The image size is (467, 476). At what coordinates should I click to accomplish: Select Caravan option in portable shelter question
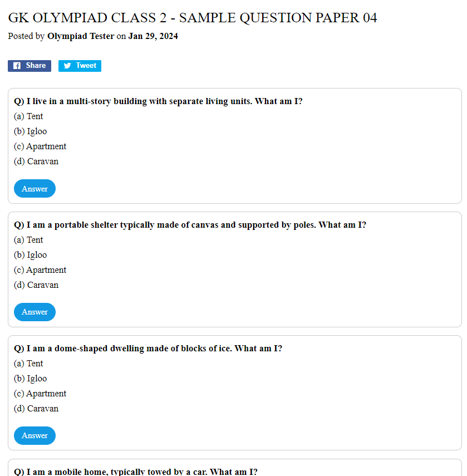pos(36,285)
